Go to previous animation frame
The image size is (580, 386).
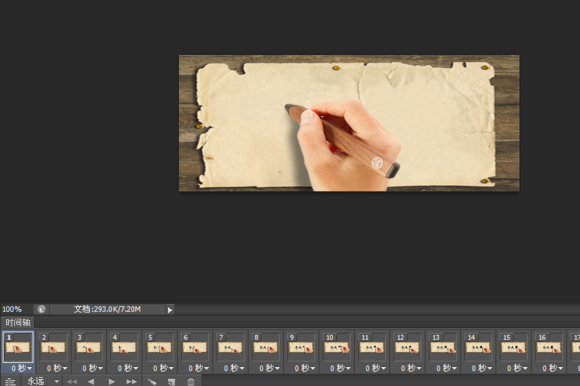(x=91, y=381)
